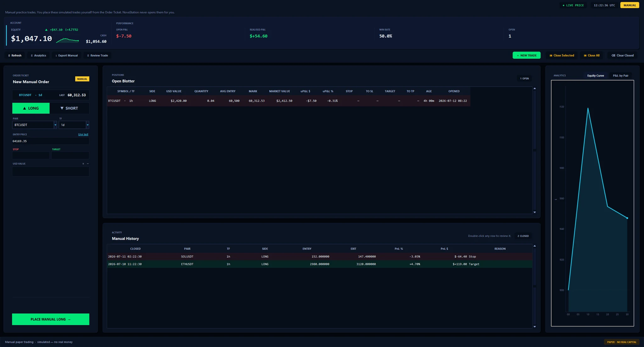Select the SOLUSDT closed trade row

pyautogui.click(x=319, y=257)
